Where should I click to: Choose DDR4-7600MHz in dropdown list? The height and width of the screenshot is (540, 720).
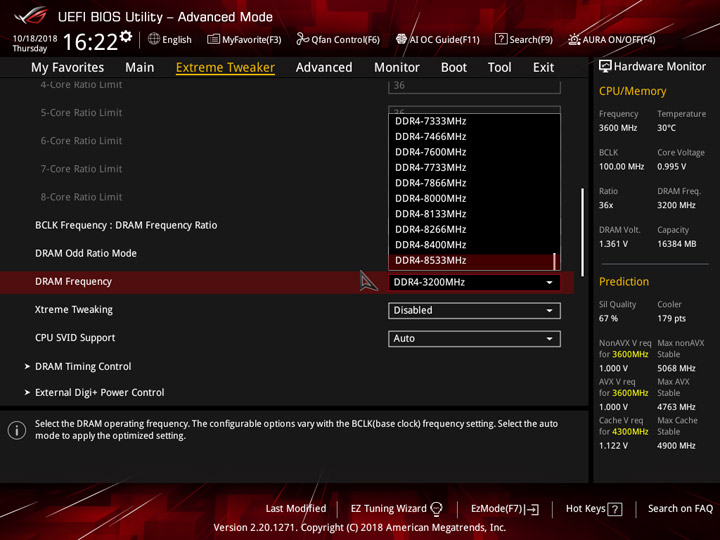pos(474,152)
